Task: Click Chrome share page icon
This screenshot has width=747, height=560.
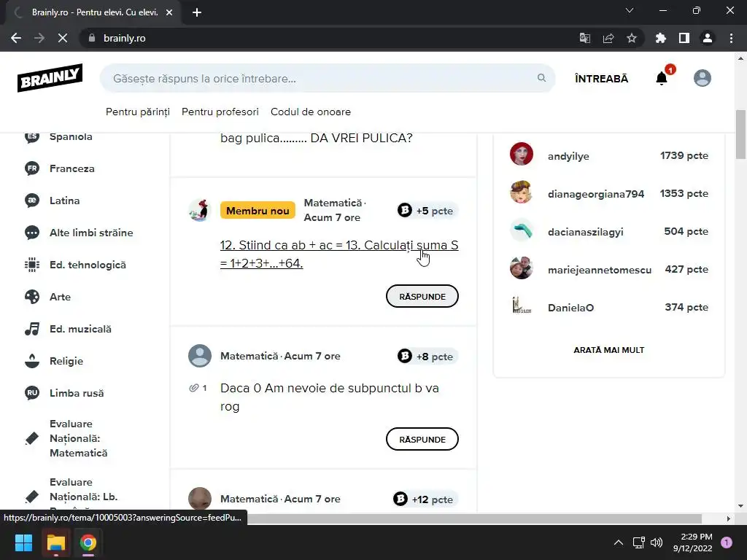Action: coord(608,38)
